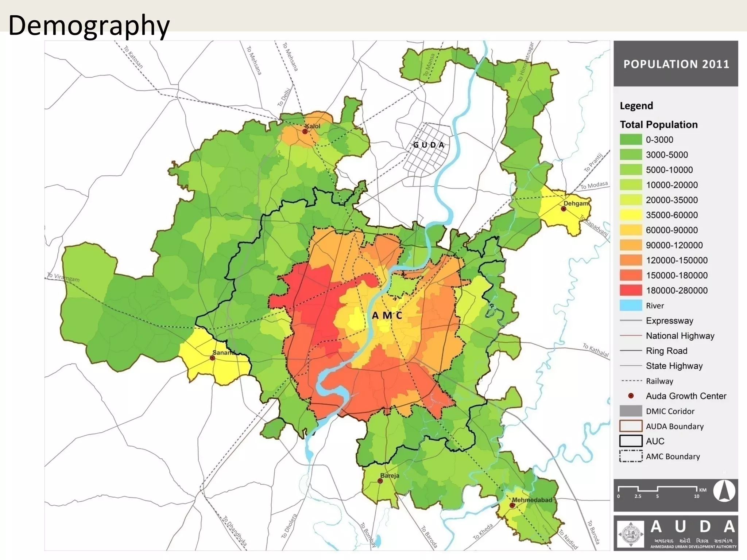Click the Bareja growth center dot

pyautogui.click(x=380, y=481)
